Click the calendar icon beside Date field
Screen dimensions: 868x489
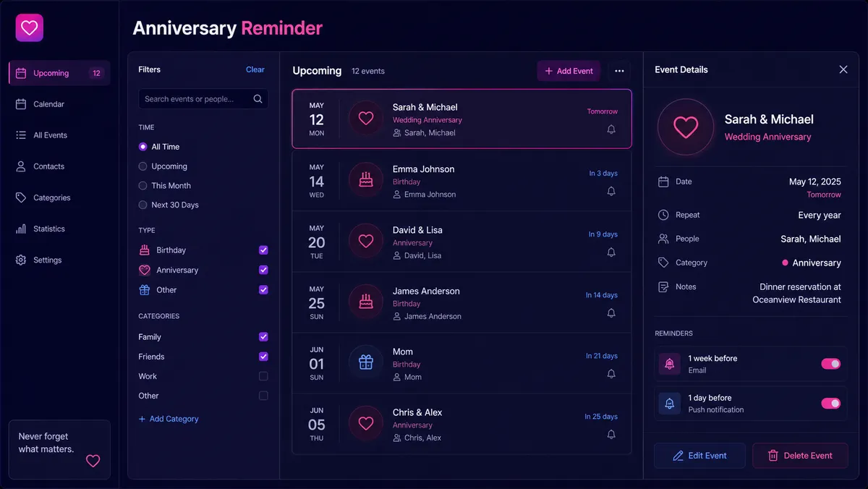coord(663,182)
